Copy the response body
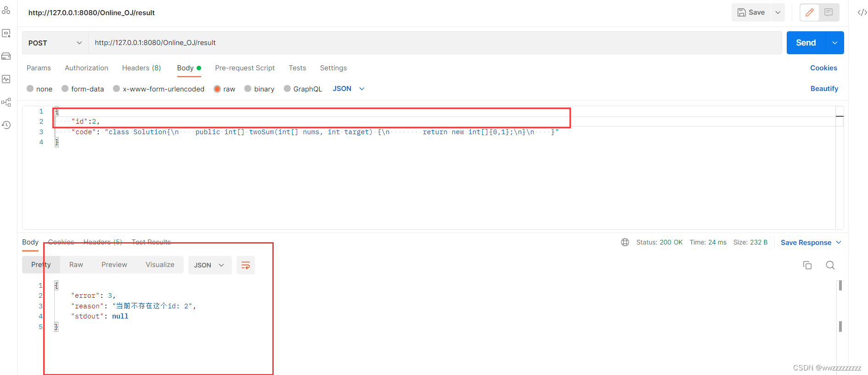868x375 pixels. (x=807, y=265)
